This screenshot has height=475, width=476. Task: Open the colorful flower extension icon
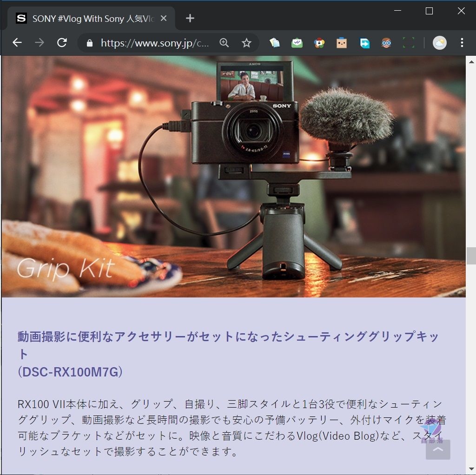319,43
